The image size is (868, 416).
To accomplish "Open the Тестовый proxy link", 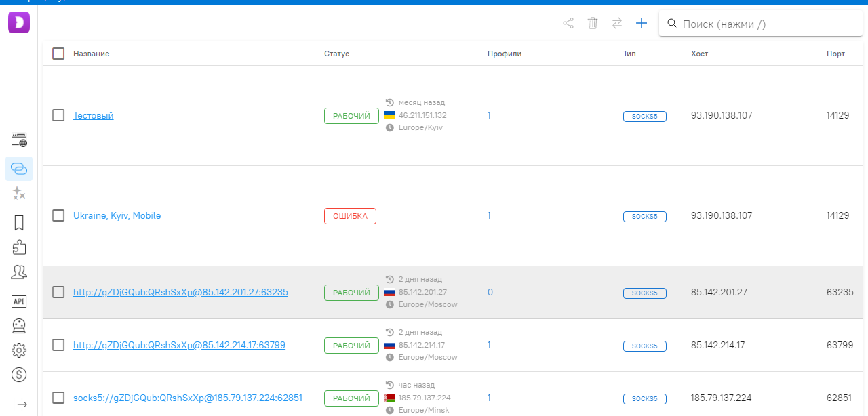I will click(x=94, y=116).
